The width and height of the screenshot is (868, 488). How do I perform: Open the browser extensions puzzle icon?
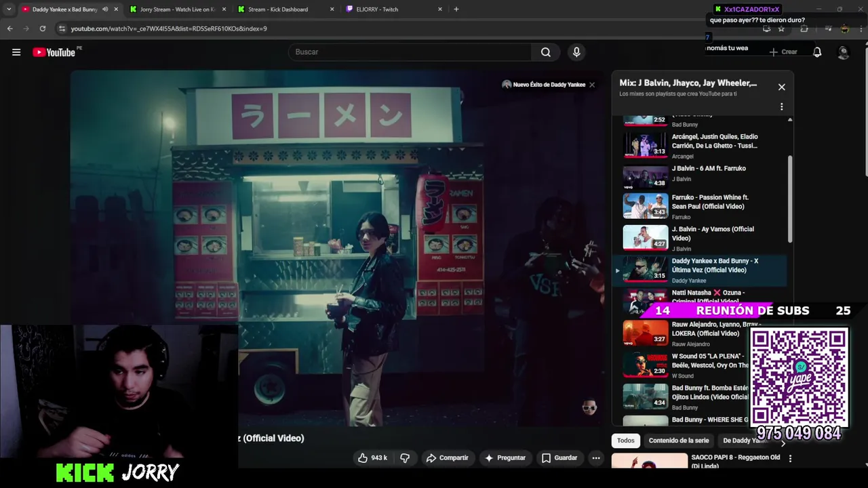click(x=804, y=28)
